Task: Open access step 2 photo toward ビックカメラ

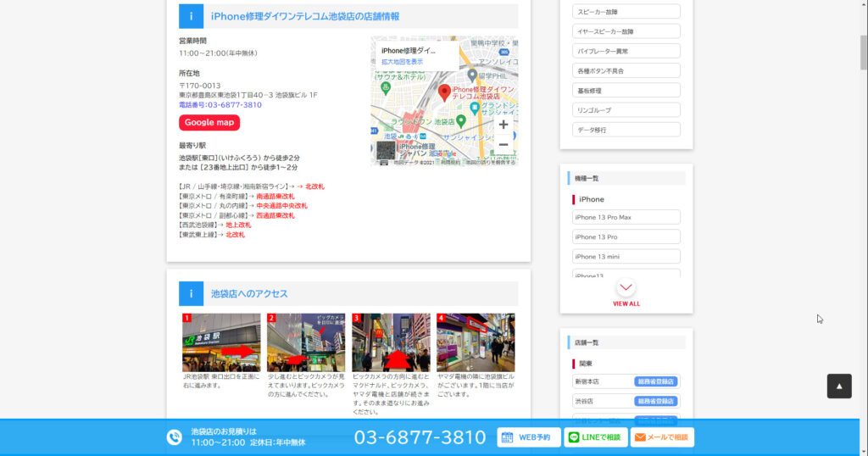Action: coord(306,342)
